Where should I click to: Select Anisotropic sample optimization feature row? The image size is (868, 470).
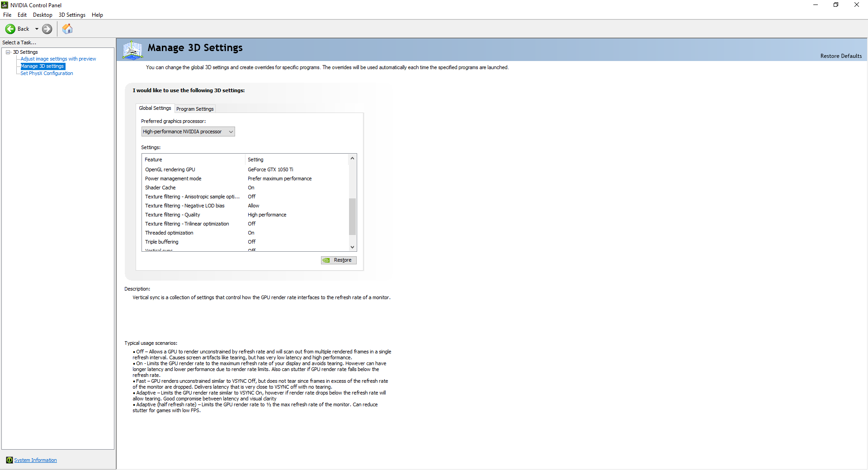click(245, 197)
